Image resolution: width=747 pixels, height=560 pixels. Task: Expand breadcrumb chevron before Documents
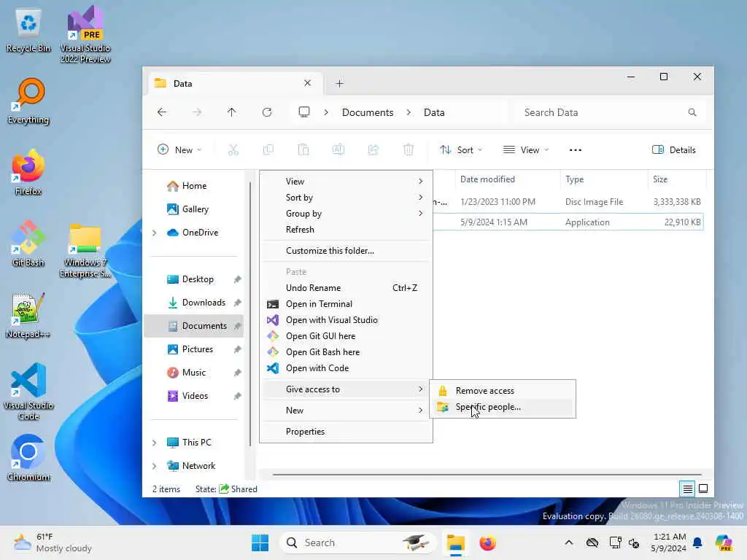[x=326, y=112]
